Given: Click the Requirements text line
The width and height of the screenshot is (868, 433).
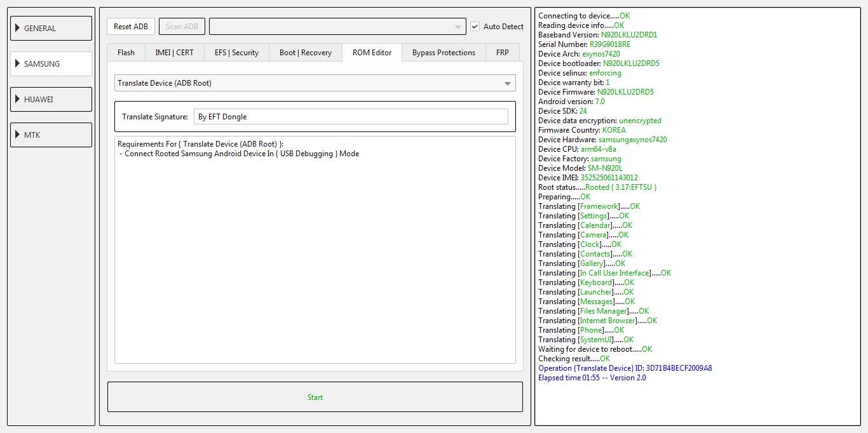Looking at the screenshot, I should click(x=200, y=144).
